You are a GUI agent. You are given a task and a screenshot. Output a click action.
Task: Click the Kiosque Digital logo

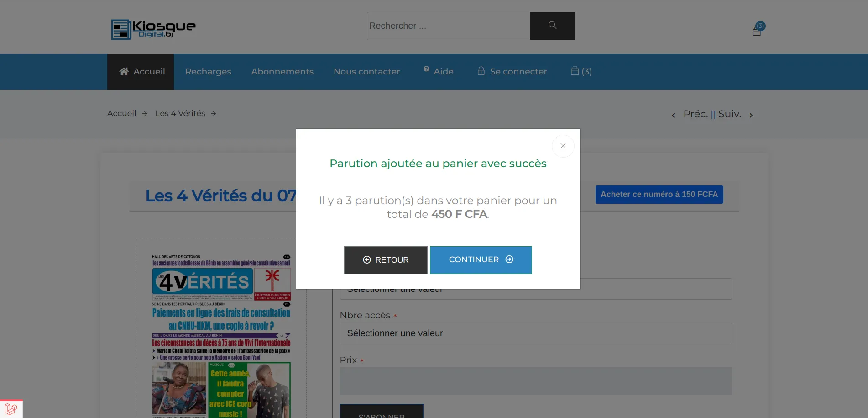(153, 29)
